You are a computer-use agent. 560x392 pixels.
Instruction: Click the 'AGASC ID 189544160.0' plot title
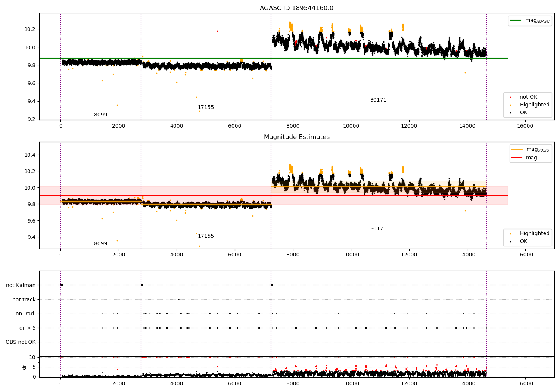pyautogui.click(x=296, y=8)
